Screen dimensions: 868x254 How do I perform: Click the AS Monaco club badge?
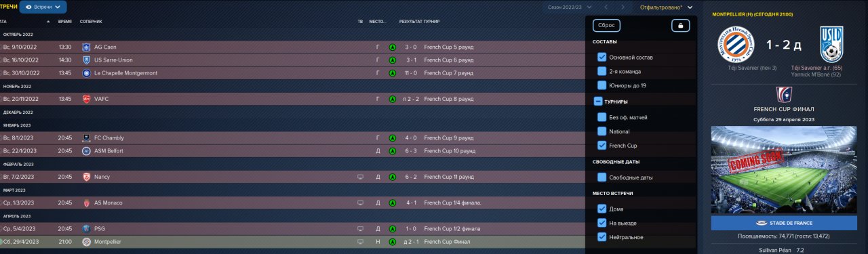pos(86,203)
